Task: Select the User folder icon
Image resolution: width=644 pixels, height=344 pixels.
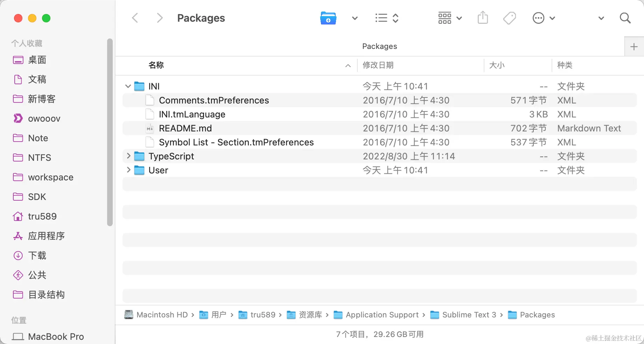Action: click(x=139, y=170)
